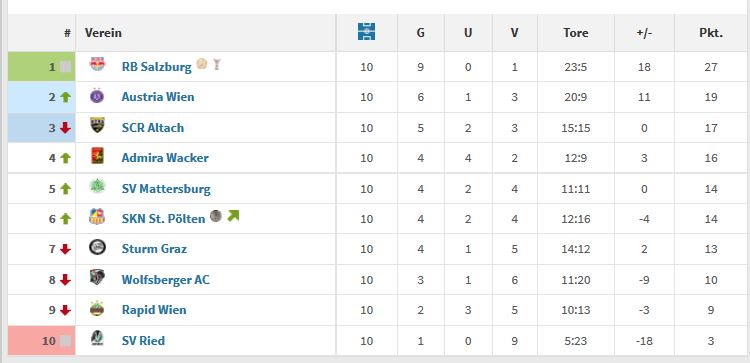Click the Admira Wacker club crest
The height and width of the screenshot is (363, 750).
97,156
